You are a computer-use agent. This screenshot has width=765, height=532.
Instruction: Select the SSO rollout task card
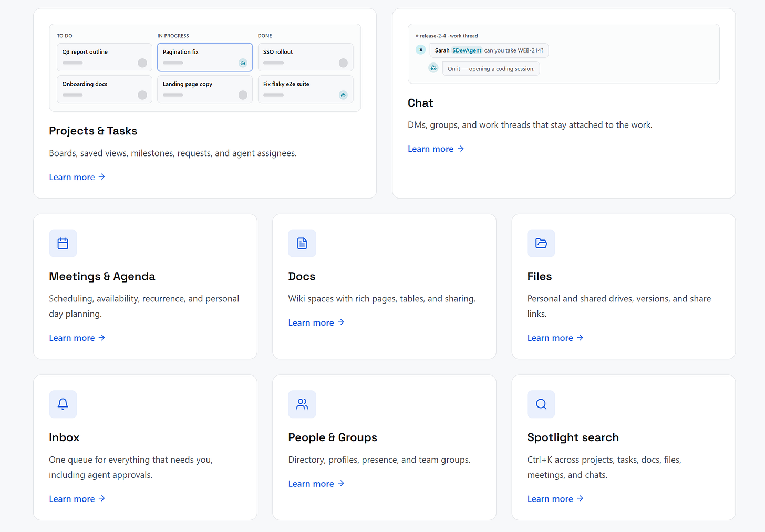click(x=305, y=57)
